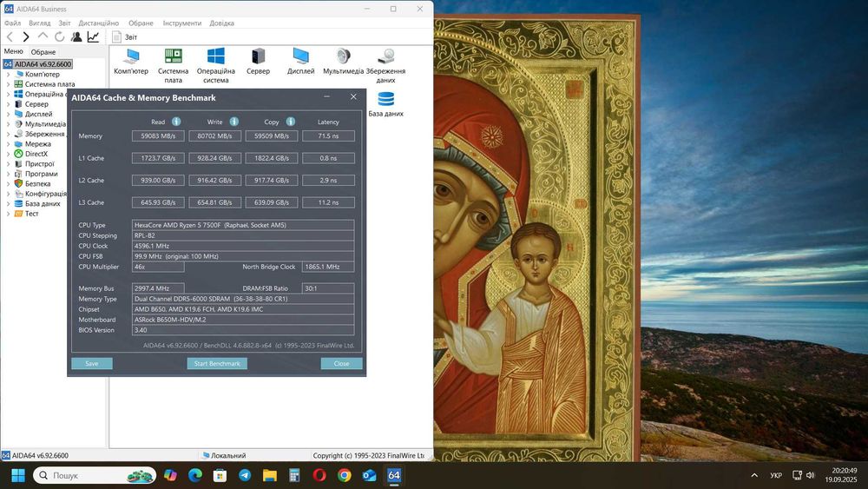Select Мультимедіа in the sidebar tree
Viewport: 868px width, 489px height.
[45, 124]
